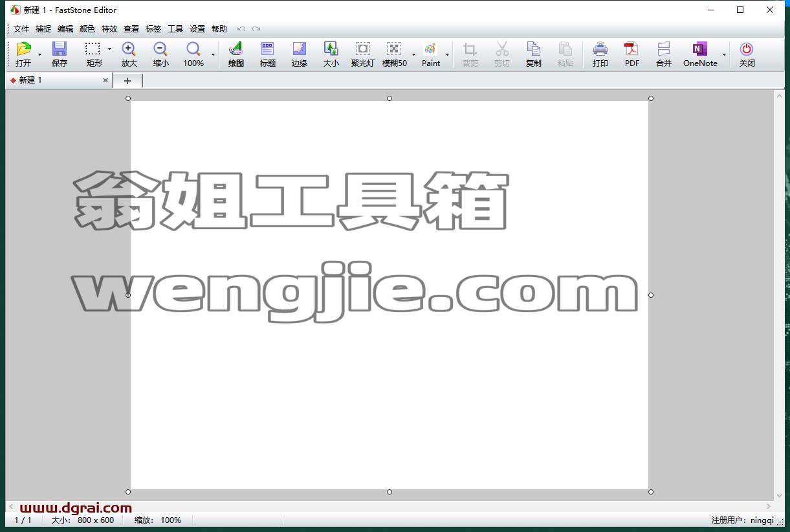Add a new tab with plus button

click(127, 81)
